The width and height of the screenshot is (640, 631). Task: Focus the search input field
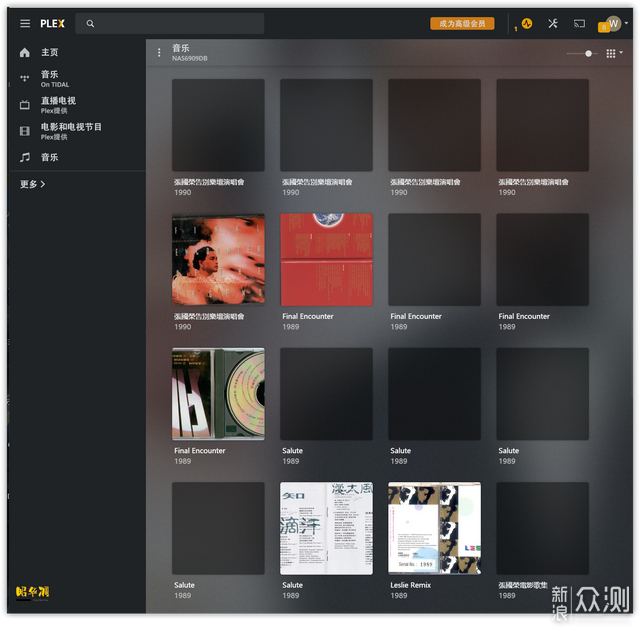(x=169, y=23)
